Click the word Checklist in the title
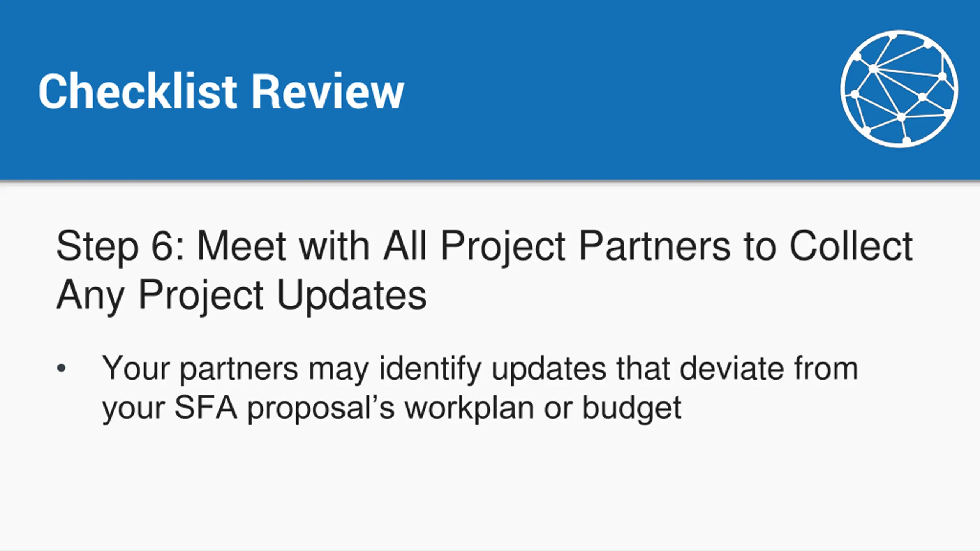The height and width of the screenshot is (551, 980). [x=138, y=91]
